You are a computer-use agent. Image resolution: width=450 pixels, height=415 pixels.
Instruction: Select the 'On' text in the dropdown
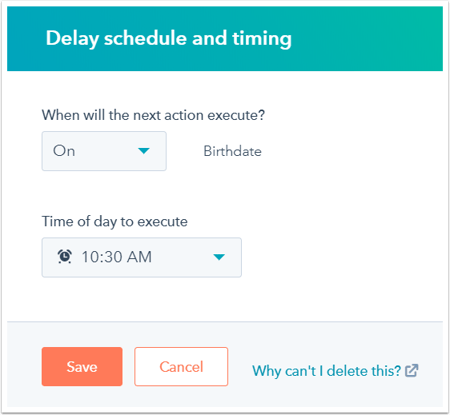(x=64, y=151)
